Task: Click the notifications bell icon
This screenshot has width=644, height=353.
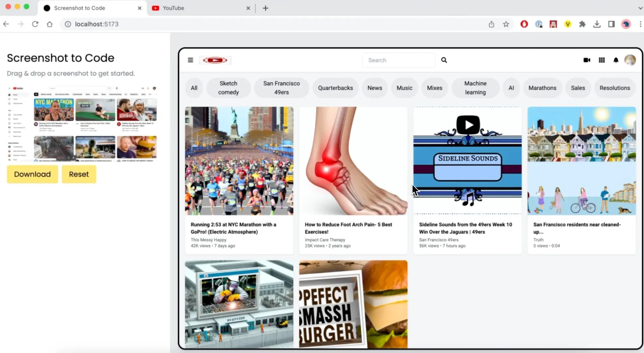Action: pyautogui.click(x=616, y=60)
